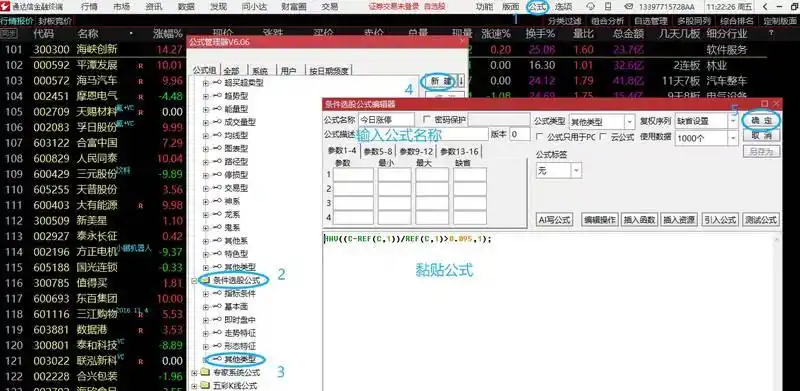The image size is (800, 391).
Task: Click the 自选管理 toolbar button
Action: click(x=651, y=21)
